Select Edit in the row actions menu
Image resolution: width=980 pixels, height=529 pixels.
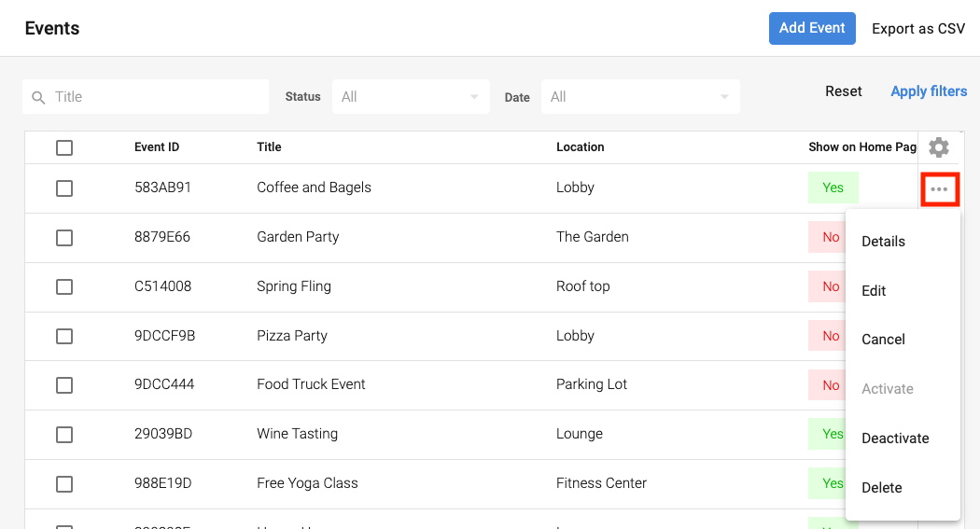click(874, 291)
